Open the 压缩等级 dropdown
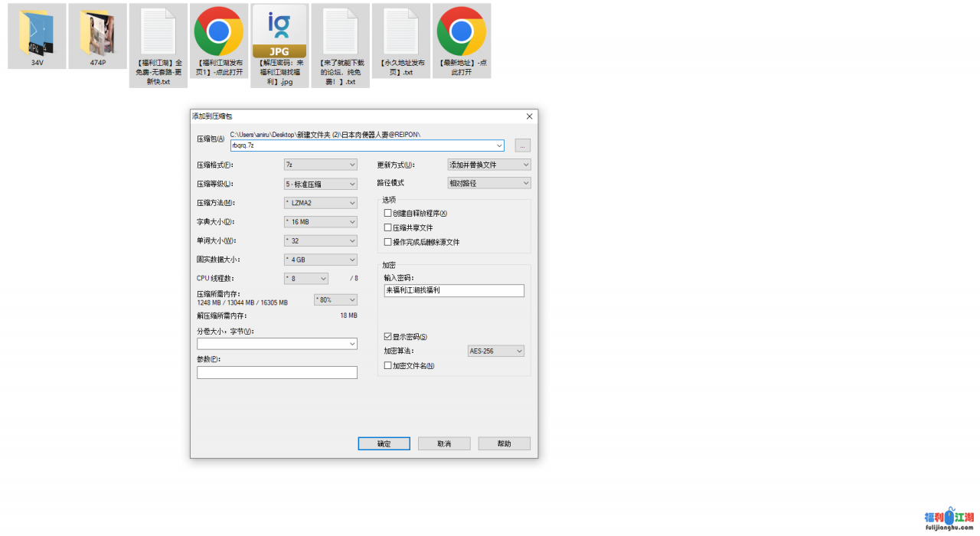Viewport: 980px width, 536px height. [x=320, y=184]
